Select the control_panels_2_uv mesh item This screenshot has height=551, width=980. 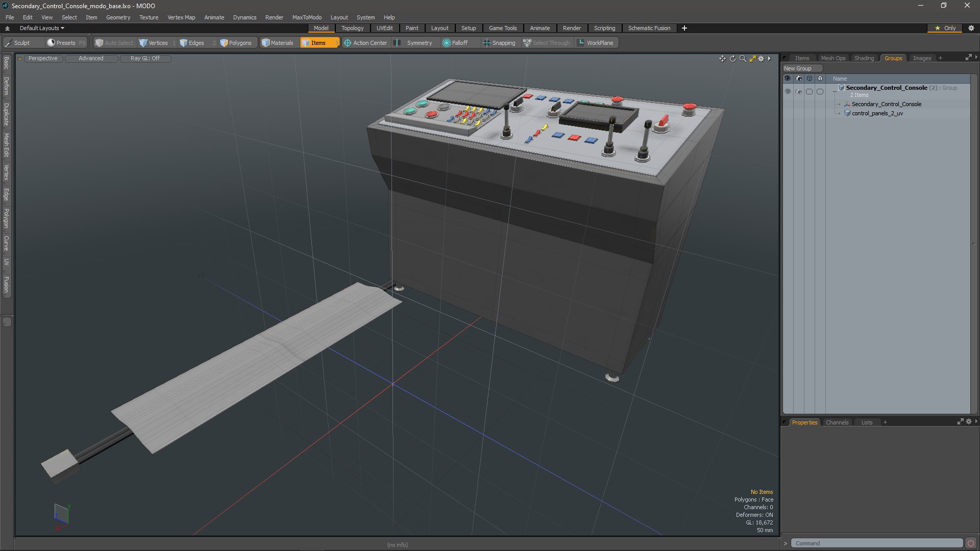point(877,113)
